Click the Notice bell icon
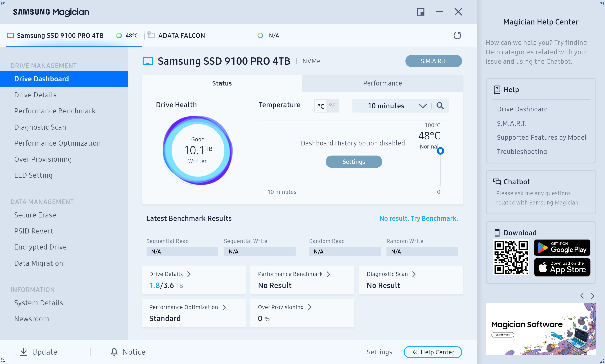This screenshot has height=364, width=605. tap(114, 352)
